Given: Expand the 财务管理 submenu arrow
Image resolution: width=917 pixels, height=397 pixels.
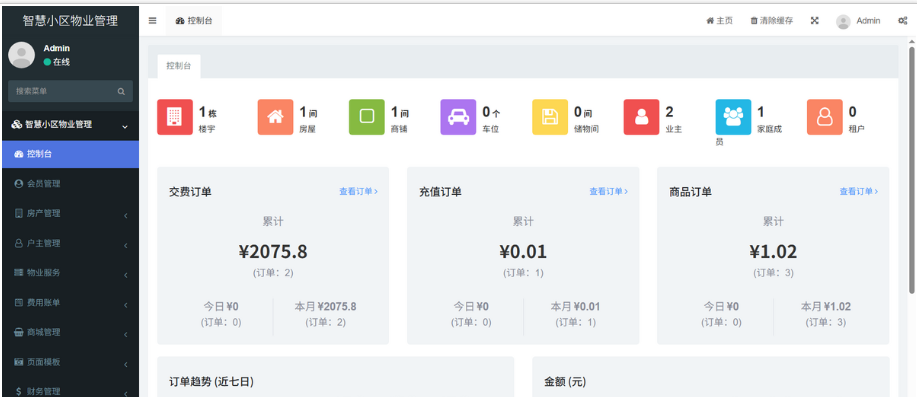Looking at the screenshot, I should pyautogui.click(x=126, y=393).
